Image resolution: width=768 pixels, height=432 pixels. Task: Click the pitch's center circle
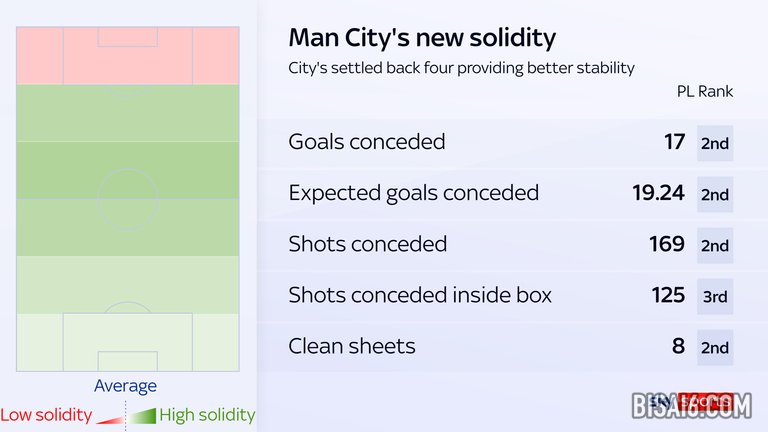click(127, 197)
